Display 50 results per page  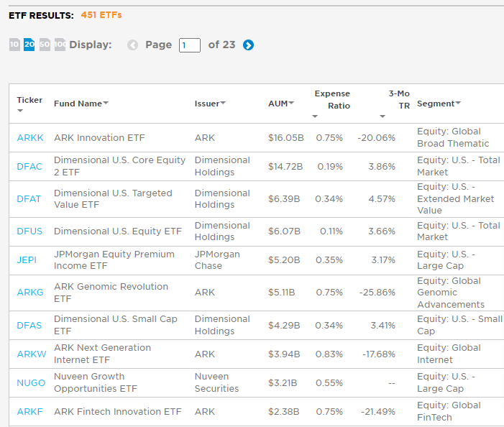(45, 45)
